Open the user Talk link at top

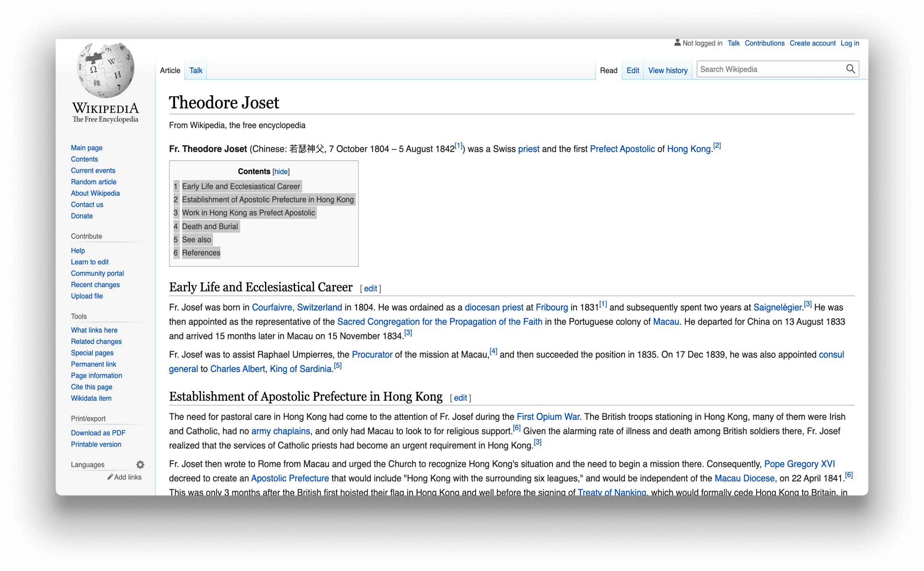(x=733, y=43)
